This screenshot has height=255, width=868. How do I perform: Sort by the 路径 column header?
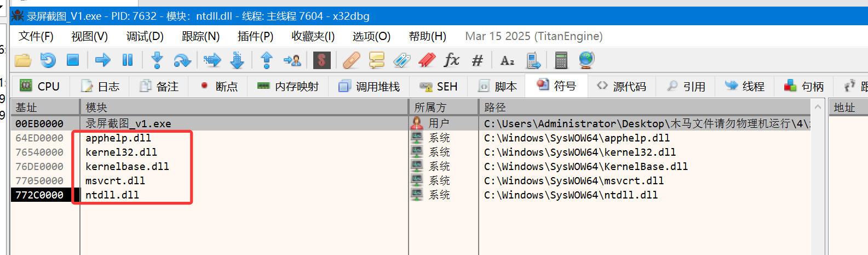click(x=645, y=107)
